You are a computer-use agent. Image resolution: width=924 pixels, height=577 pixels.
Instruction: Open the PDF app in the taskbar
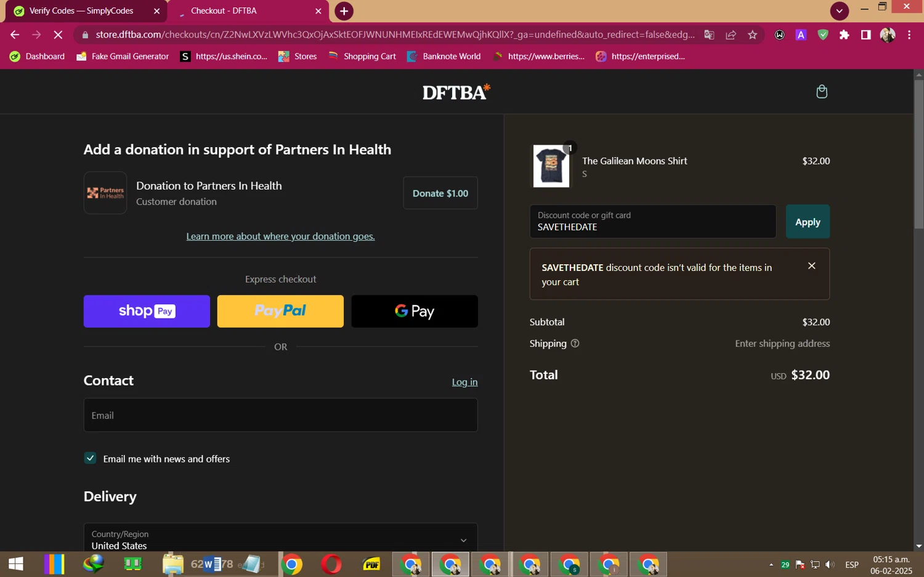click(371, 564)
